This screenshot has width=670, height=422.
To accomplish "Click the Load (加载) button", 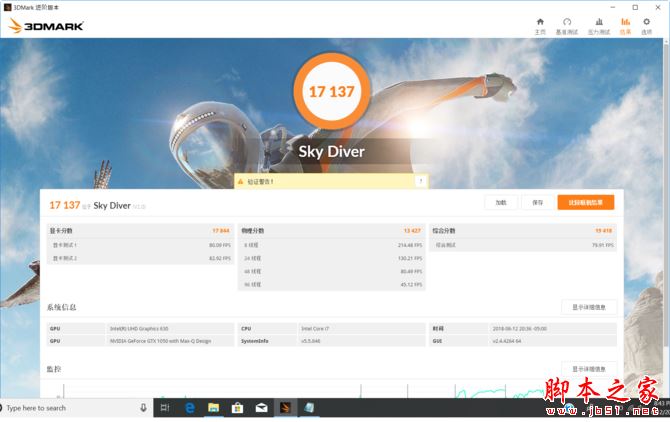I will pos(501,202).
